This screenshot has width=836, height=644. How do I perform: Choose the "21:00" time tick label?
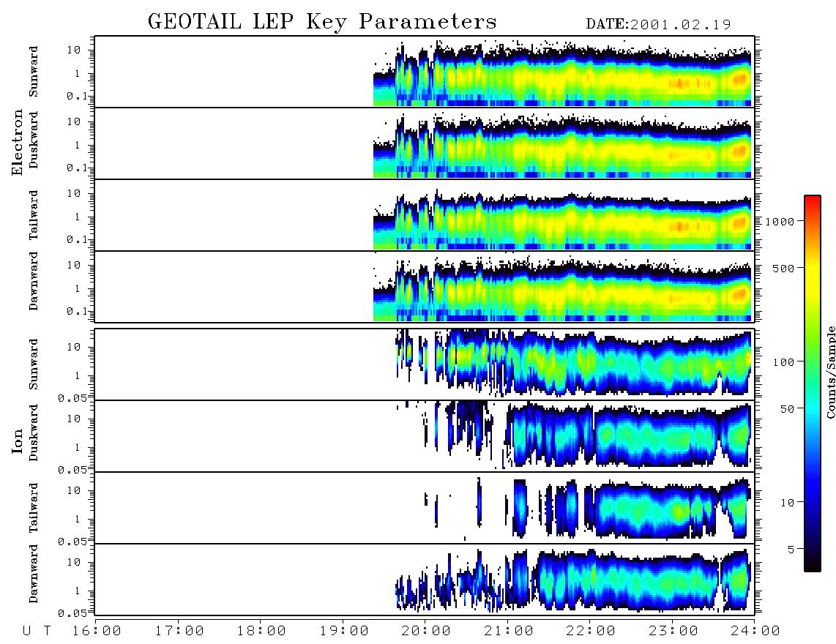tap(509, 631)
